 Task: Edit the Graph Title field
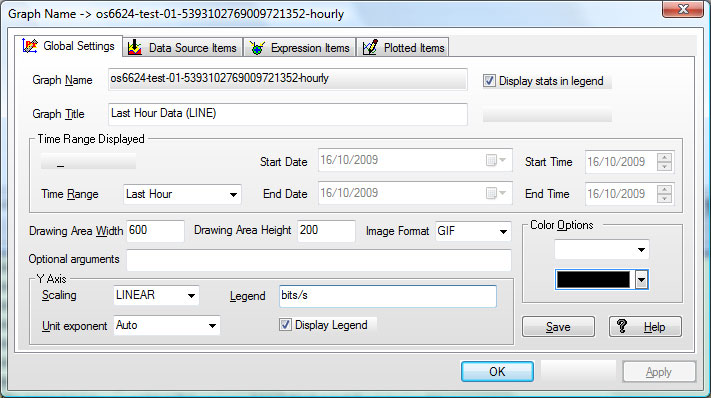pyautogui.click(x=288, y=114)
